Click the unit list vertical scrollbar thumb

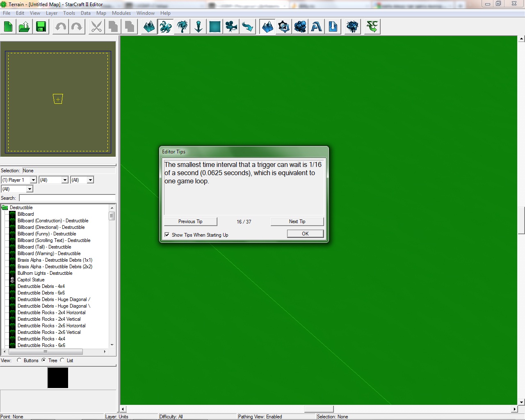tap(112, 216)
